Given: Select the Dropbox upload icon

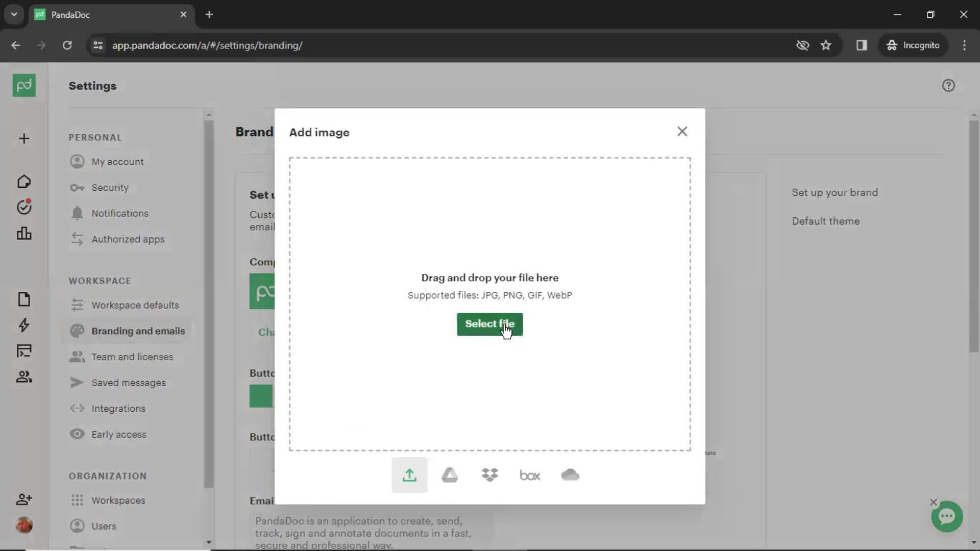Looking at the screenshot, I should (489, 475).
